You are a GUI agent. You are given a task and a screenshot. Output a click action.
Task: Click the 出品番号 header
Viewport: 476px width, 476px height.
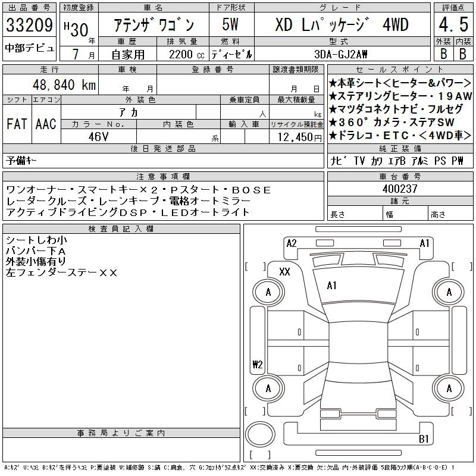tap(29, 8)
